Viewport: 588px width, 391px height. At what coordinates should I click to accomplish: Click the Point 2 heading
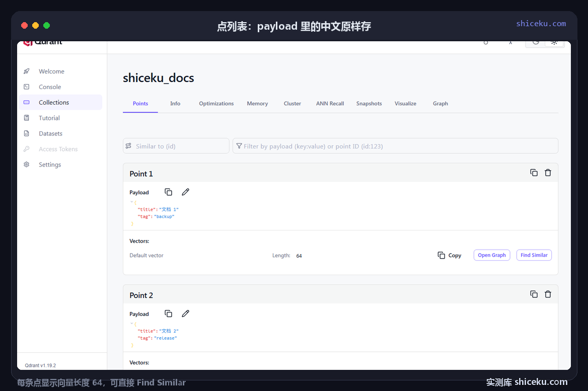pos(141,295)
